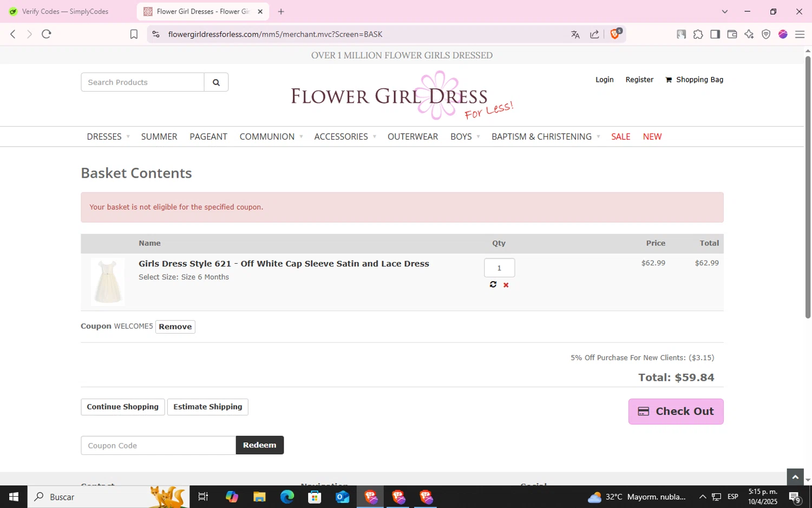The height and width of the screenshot is (508, 812).
Task: Update quantity with the refresh icon
Action: [493, 284]
